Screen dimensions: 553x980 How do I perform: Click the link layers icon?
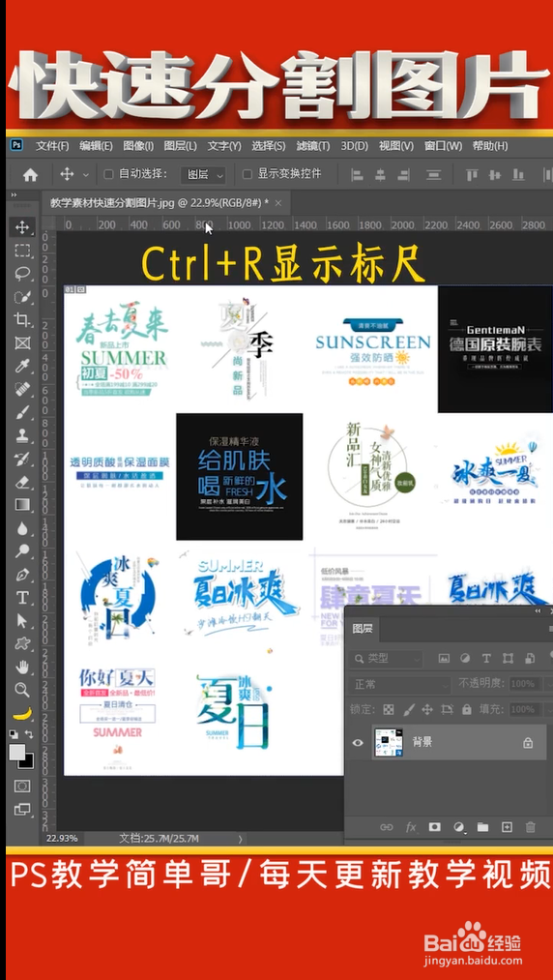tap(386, 827)
